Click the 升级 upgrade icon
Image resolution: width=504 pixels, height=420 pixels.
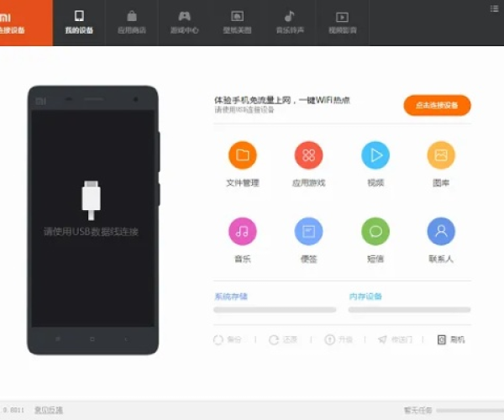coord(330,339)
